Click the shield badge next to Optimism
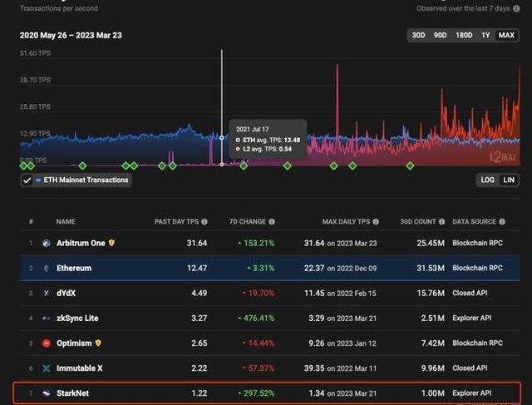This screenshot has width=532, height=405. [x=98, y=343]
